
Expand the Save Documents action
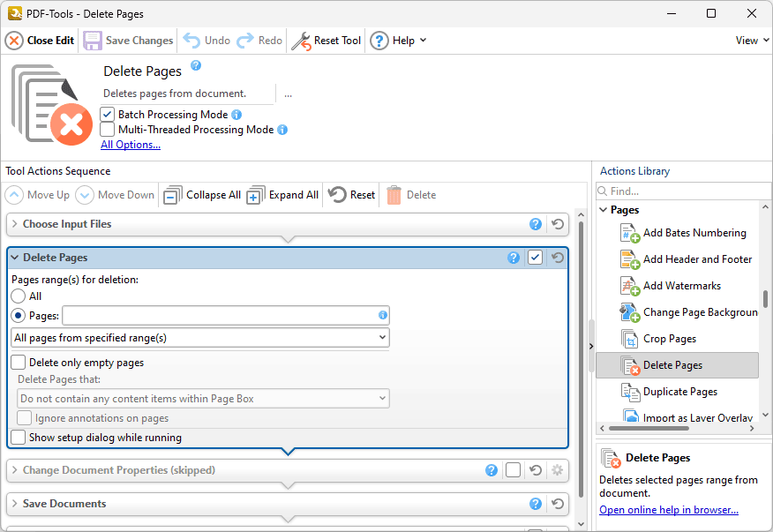coord(15,504)
